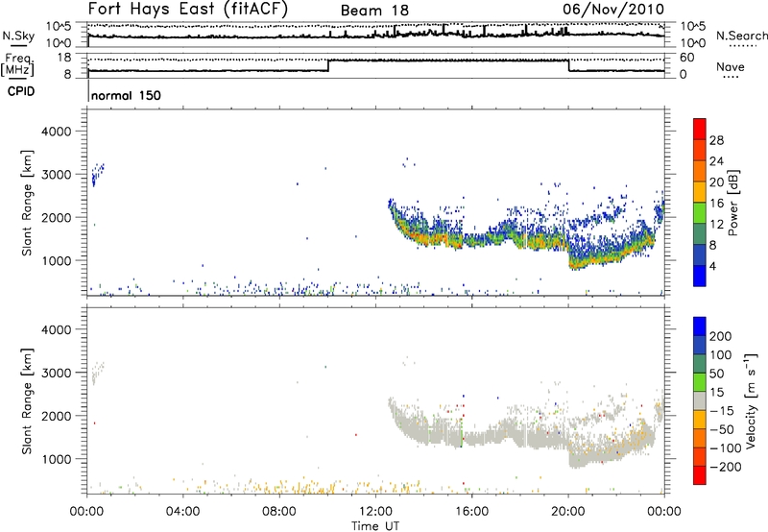
Task: Click the 'Beam 18' label
Action: [x=374, y=11]
